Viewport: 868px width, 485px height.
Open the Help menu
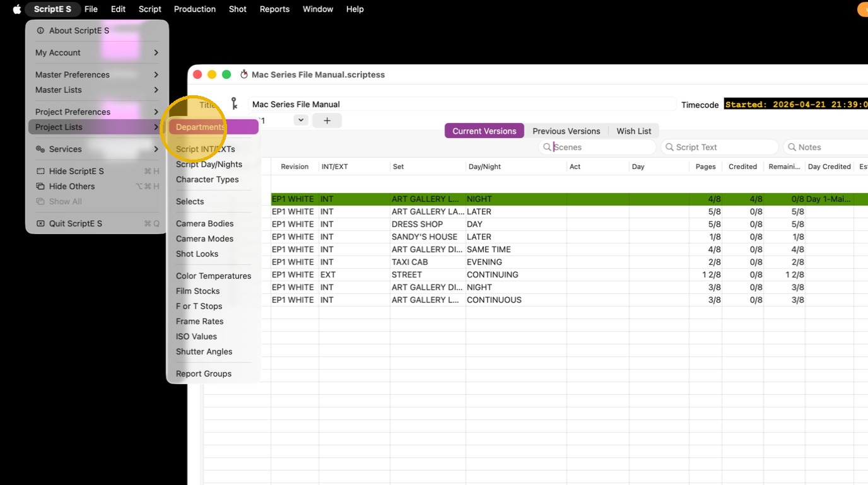pyautogui.click(x=355, y=9)
